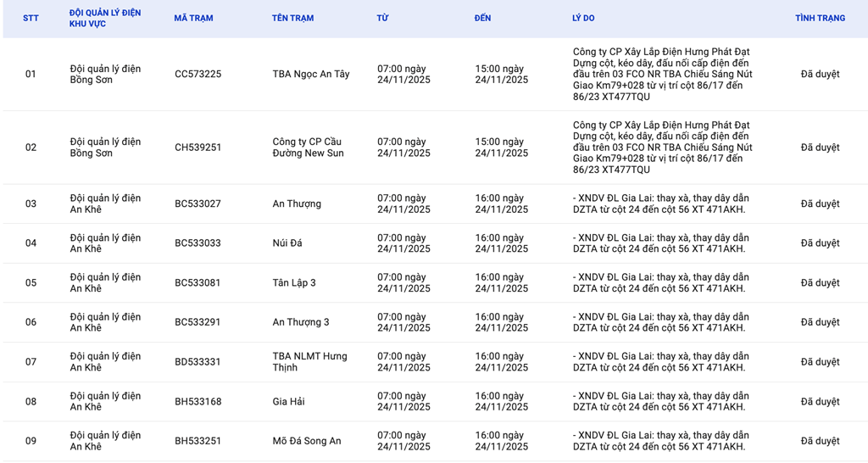Click the LÝ DO column header
This screenshot has height=463, width=868.
[583, 18]
